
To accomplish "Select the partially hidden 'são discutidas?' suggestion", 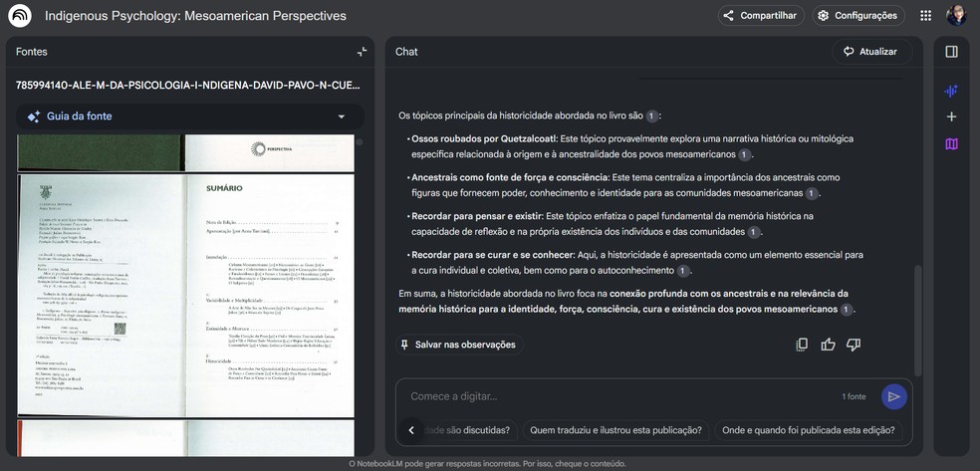I will click(471, 430).
